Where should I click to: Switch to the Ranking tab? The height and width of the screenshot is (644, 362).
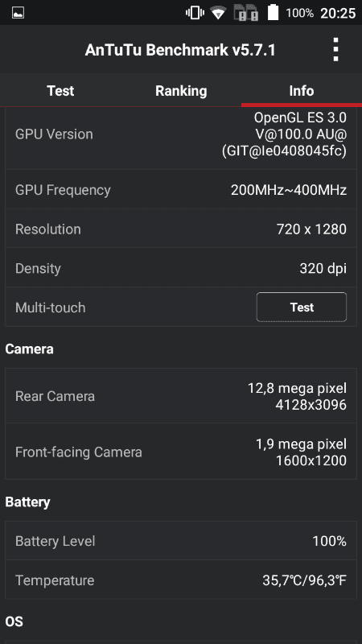[181, 90]
